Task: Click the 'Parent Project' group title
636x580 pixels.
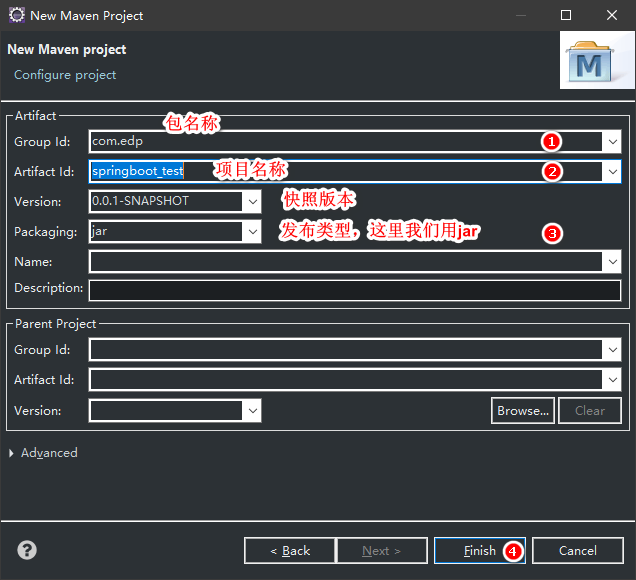Action: pyautogui.click(x=56, y=324)
